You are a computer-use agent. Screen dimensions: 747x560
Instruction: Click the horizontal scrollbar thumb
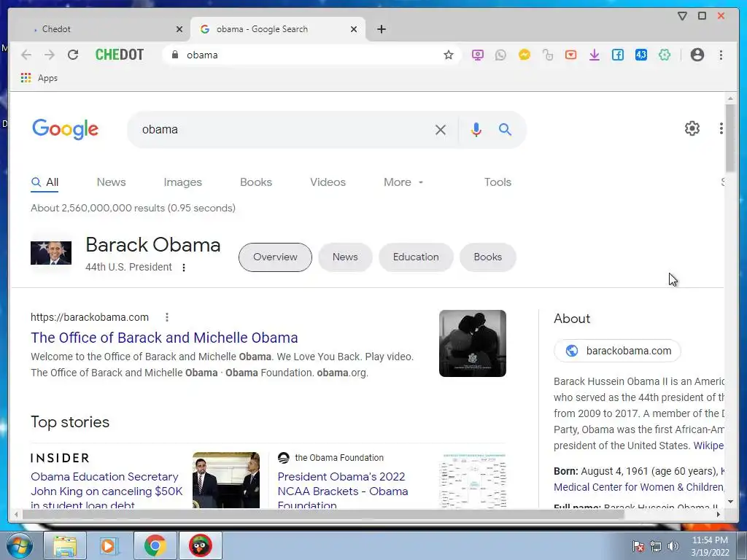point(323,514)
